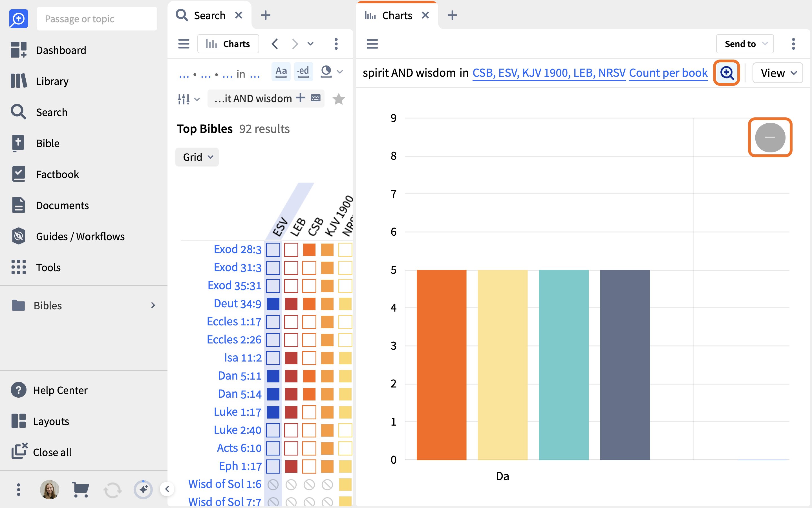Click the Charts button in Search toolbar

click(228, 44)
